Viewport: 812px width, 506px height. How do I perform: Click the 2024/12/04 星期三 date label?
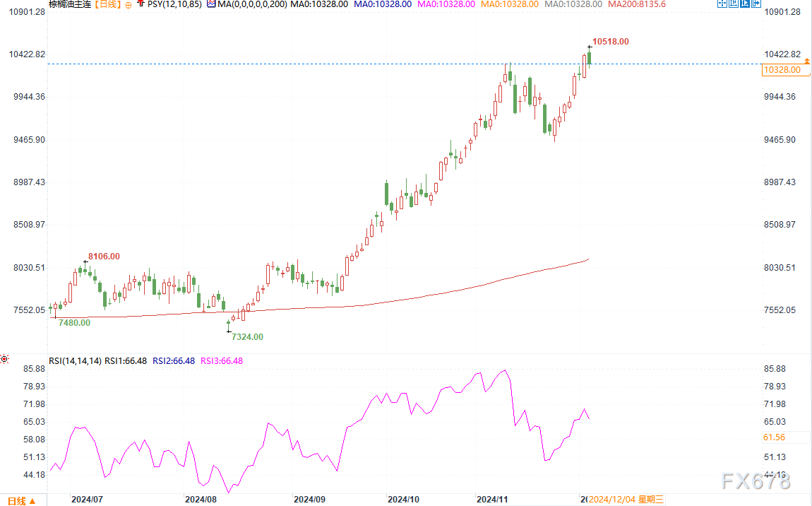click(x=626, y=500)
